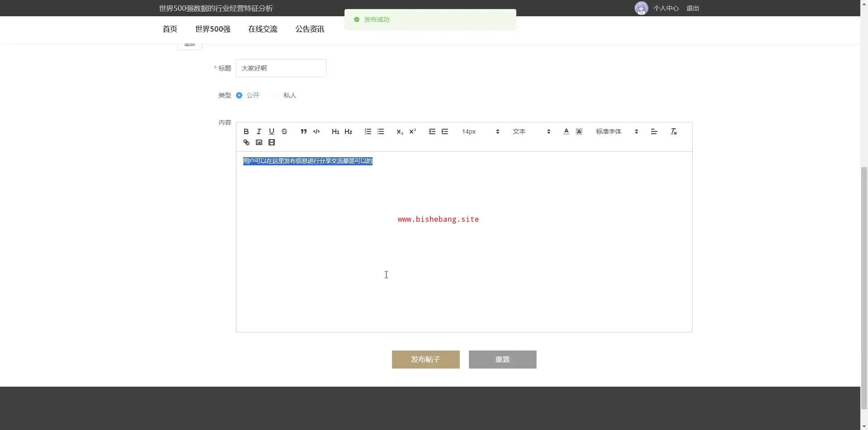
Task: Open the text color picker
Action: click(566, 131)
